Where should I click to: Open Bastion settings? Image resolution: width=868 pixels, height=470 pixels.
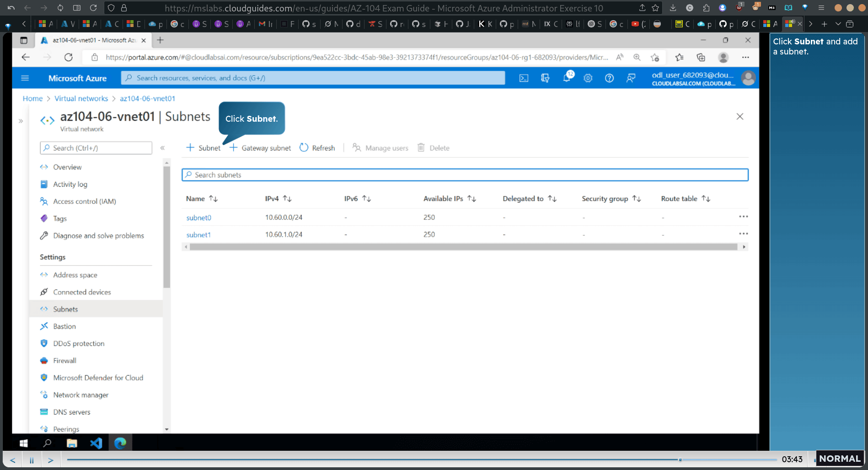[x=64, y=326]
